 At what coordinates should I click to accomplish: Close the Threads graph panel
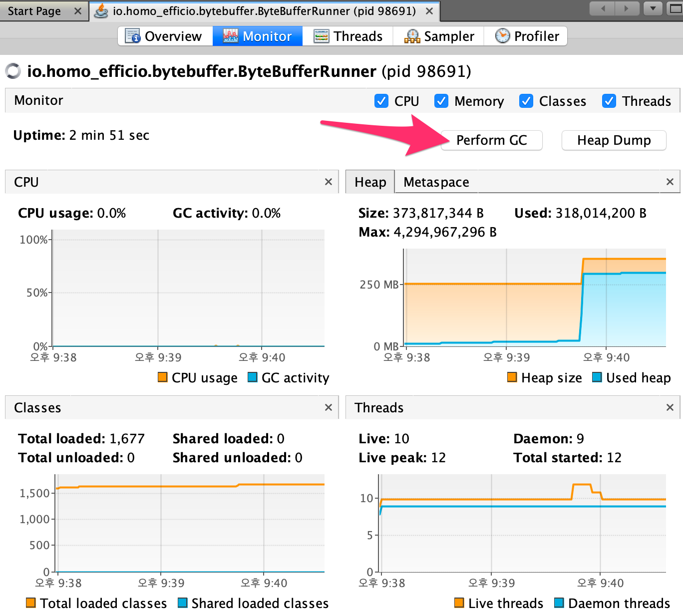coord(670,407)
